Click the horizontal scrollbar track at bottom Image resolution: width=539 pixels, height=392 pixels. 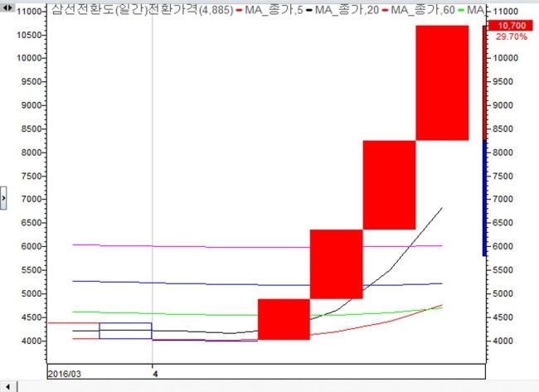pos(278,387)
